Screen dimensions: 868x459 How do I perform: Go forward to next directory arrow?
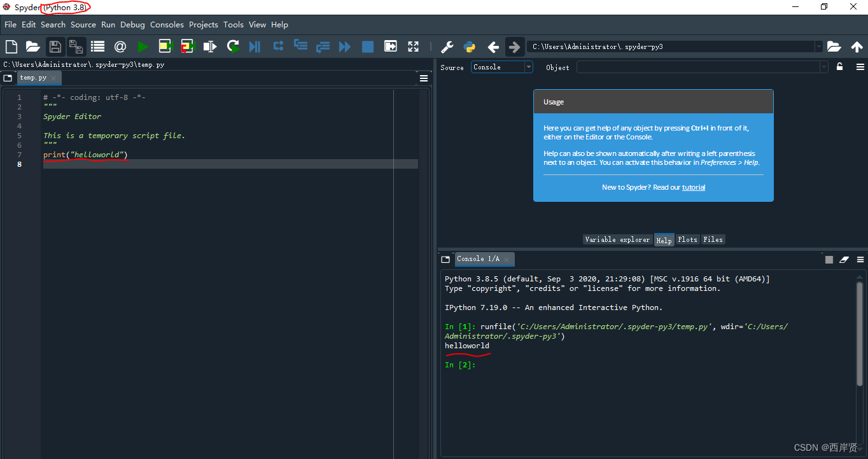pos(515,46)
